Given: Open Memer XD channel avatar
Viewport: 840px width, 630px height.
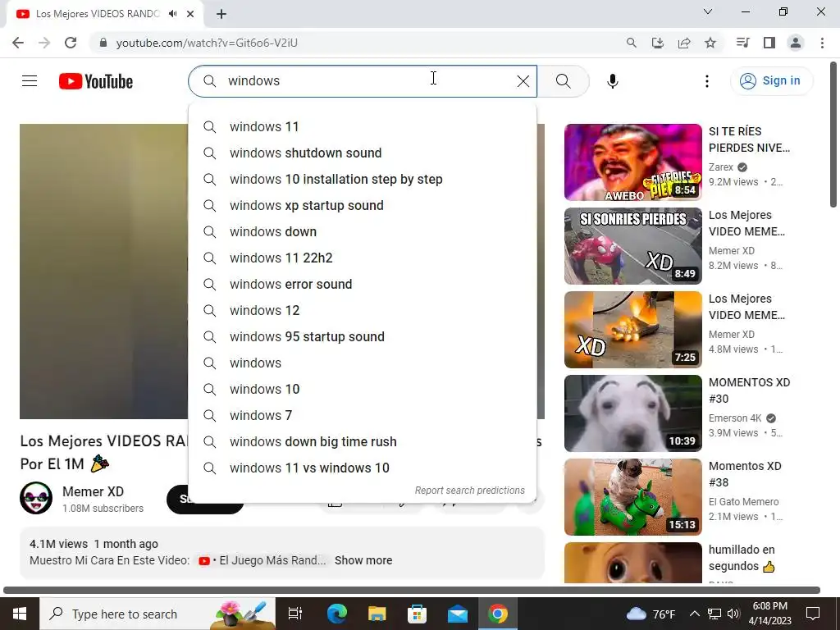Looking at the screenshot, I should click(x=36, y=498).
